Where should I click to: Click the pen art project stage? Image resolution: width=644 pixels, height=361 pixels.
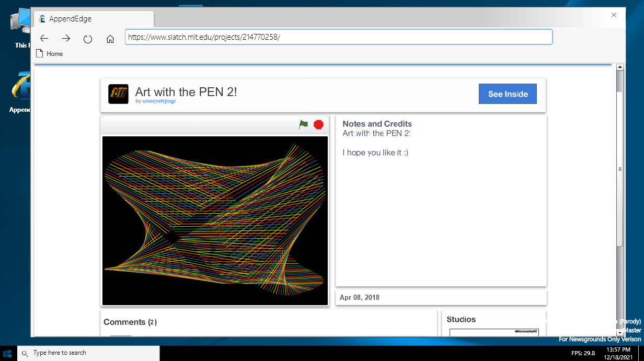coord(215,220)
